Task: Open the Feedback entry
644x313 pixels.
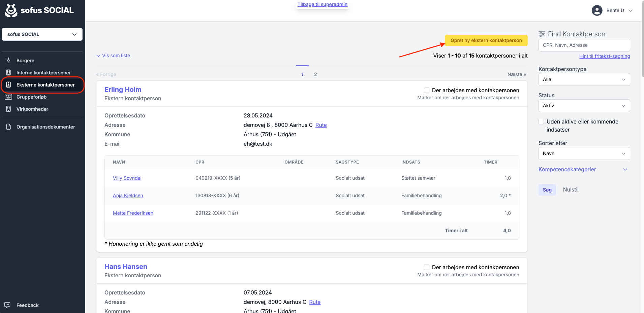Action: 27,305
